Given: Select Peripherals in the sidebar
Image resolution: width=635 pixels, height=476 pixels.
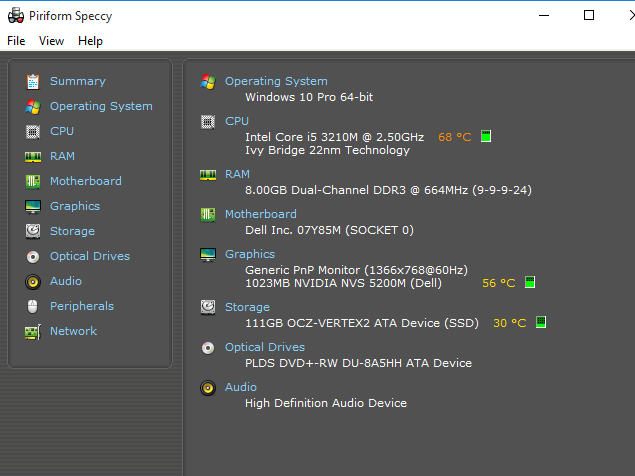Looking at the screenshot, I should (82, 306).
